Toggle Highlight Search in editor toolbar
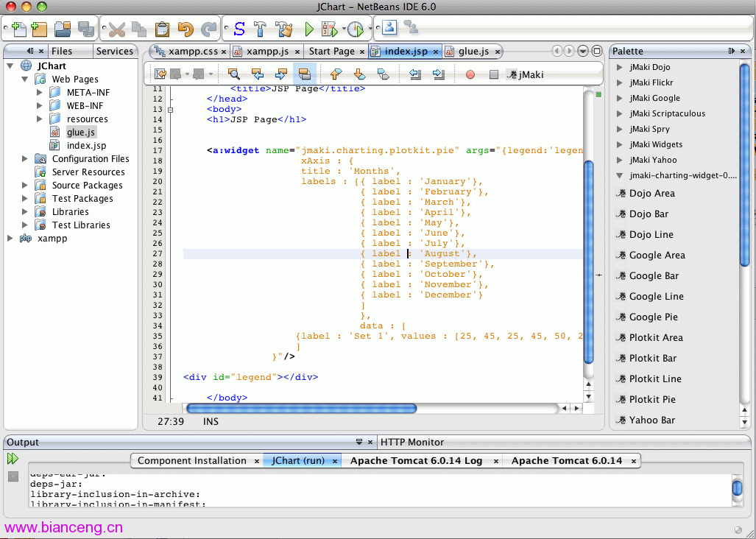 304,74
